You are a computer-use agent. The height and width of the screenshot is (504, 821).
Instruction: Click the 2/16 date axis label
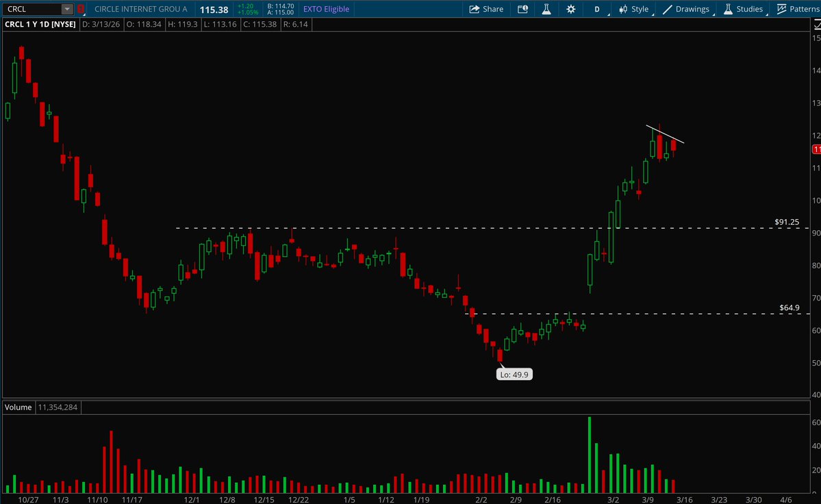553,500
